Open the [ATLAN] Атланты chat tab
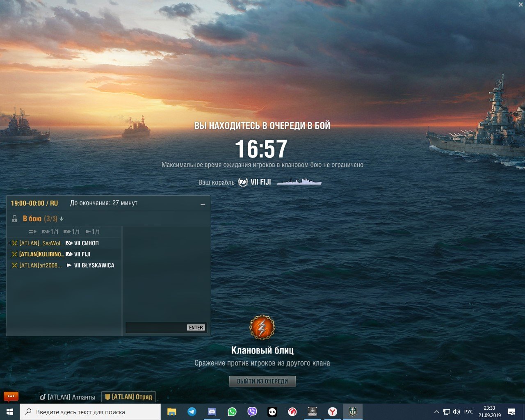Viewport: 525px width, 420px height. click(67, 397)
